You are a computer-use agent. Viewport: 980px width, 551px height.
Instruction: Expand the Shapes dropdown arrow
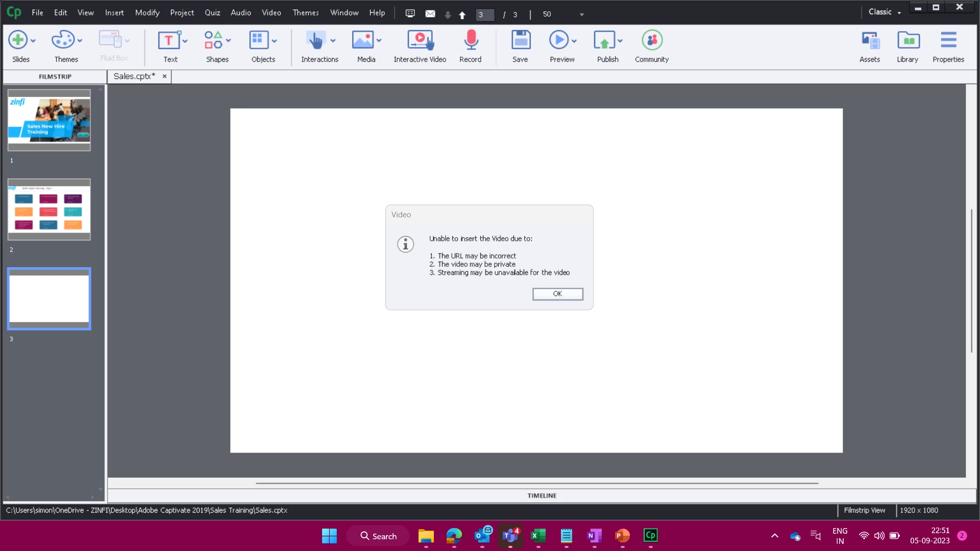pos(229,41)
